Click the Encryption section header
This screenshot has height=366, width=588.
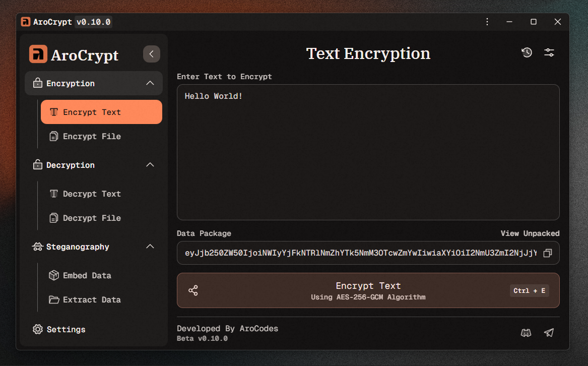tap(94, 83)
